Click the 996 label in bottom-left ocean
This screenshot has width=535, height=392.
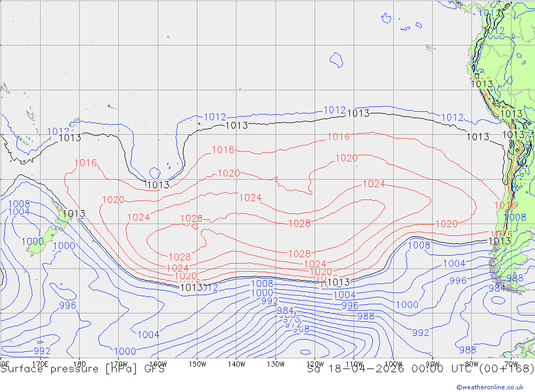tap(67, 305)
